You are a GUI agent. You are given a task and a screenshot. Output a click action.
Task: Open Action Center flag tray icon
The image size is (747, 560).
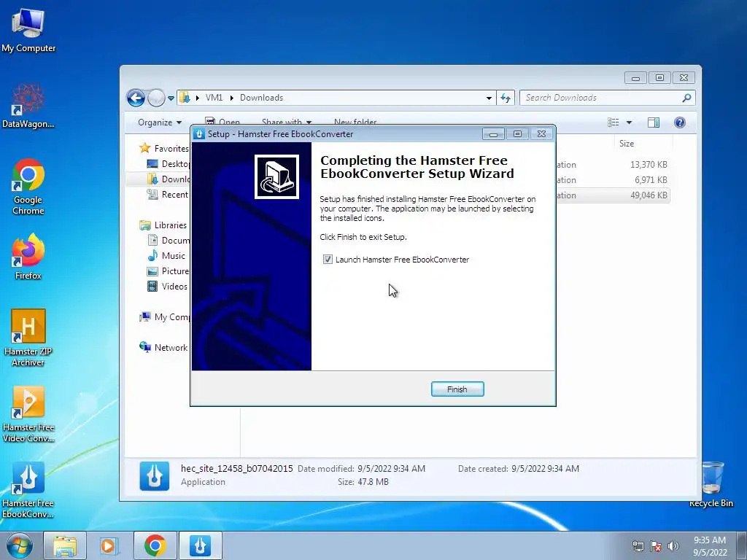(656, 546)
